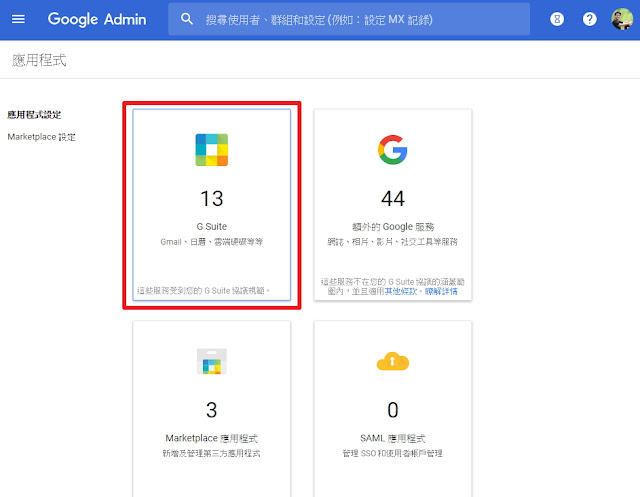Screen dimensions: 640x497
Task: Open the hourglass tasks icon
Action: 557,19
